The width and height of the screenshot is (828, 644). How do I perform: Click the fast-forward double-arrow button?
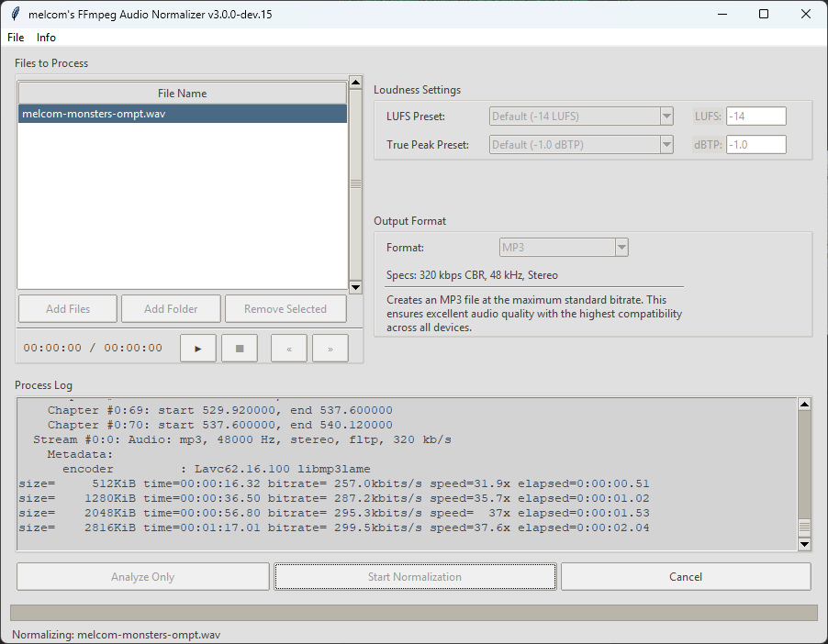[330, 349]
